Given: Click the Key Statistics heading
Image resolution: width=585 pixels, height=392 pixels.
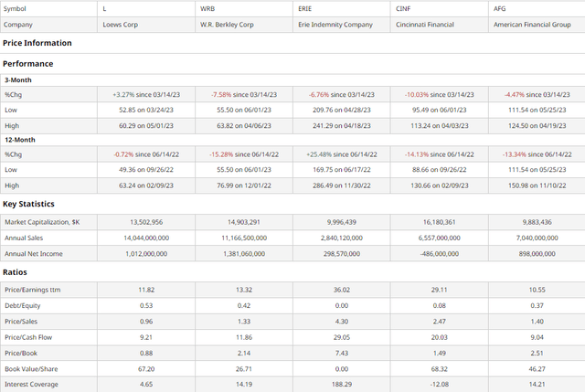Looking at the screenshot, I should [x=28, y=204].
